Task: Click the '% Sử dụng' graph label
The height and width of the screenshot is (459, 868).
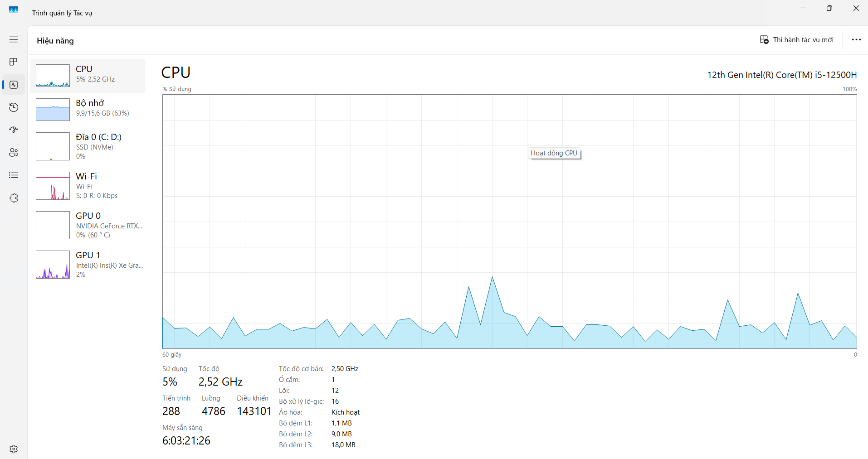Action: (177, 89)
